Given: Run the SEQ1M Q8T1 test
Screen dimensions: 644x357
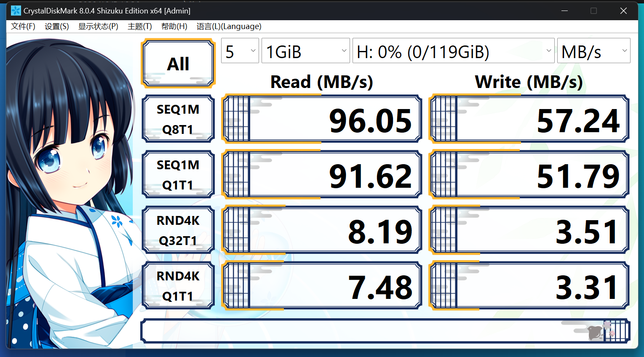Looking at the screenshot, I should pyautogui.click(x=178, y=119).
